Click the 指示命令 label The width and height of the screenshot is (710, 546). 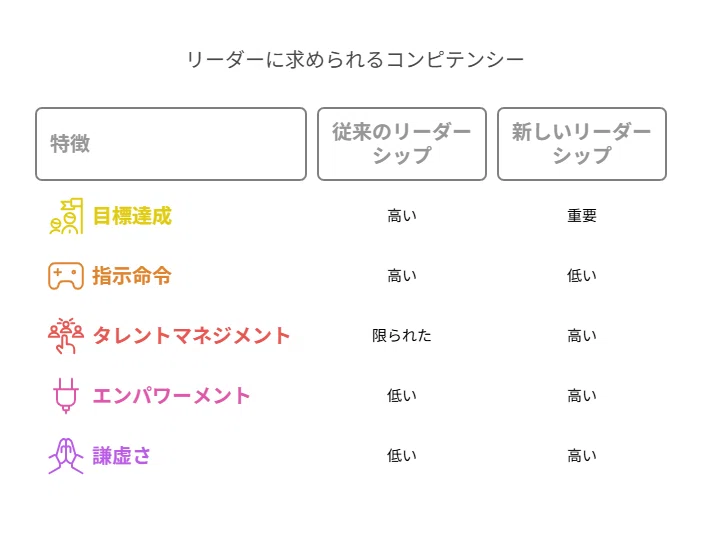[x=132, y=276]
